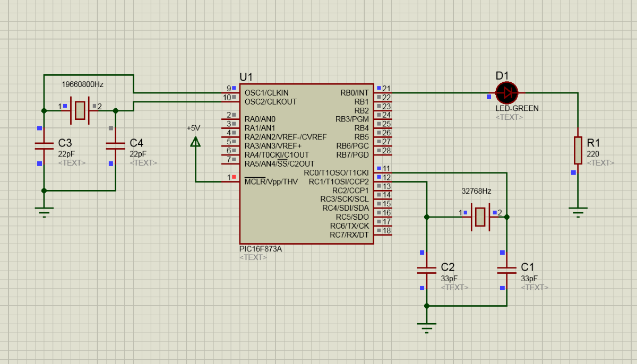This screenshot has height=364, width=637.
Task: Click the C3 reference label
Action: [65, 143]
